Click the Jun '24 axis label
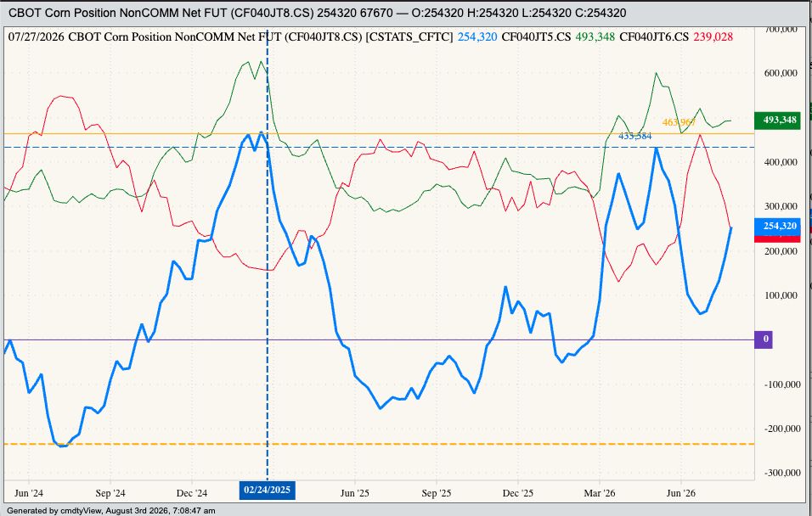Screen dimensions: 812x516 point(29,493)
